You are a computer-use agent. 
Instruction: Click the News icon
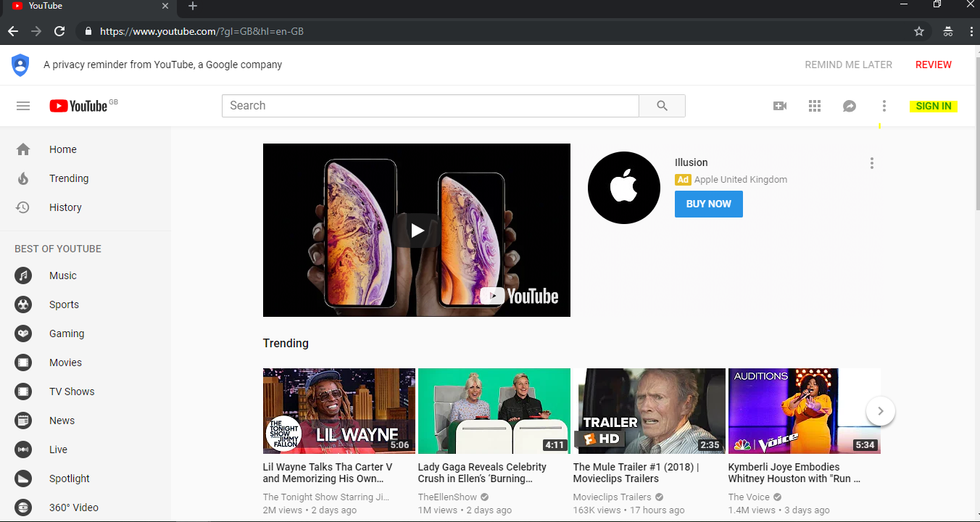(x=23, y=420)
